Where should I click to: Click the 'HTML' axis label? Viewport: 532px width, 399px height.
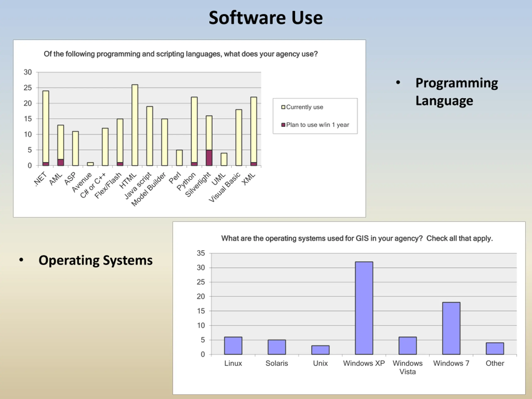128,181
